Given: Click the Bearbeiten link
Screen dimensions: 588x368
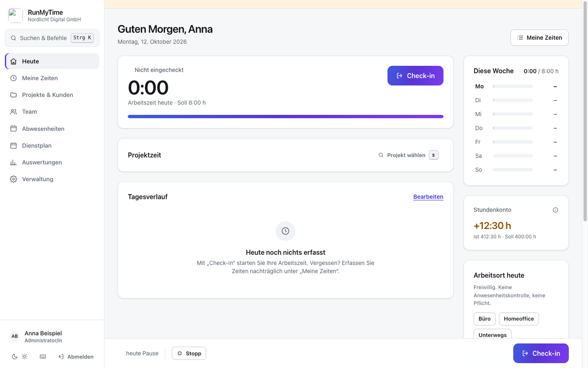Looking at the screenshot, I should [x=428, y=197].
